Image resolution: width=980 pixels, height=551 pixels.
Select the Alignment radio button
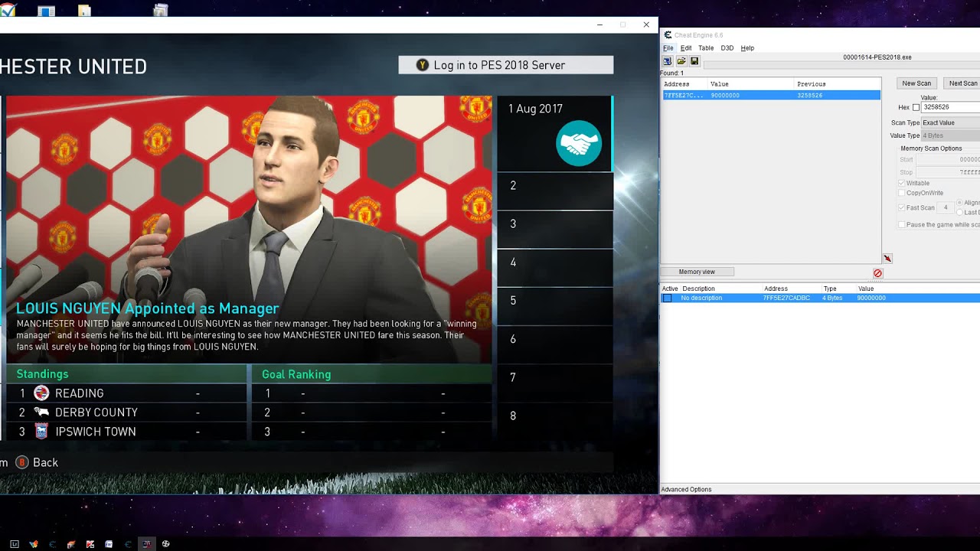click(x=960, y=203)
